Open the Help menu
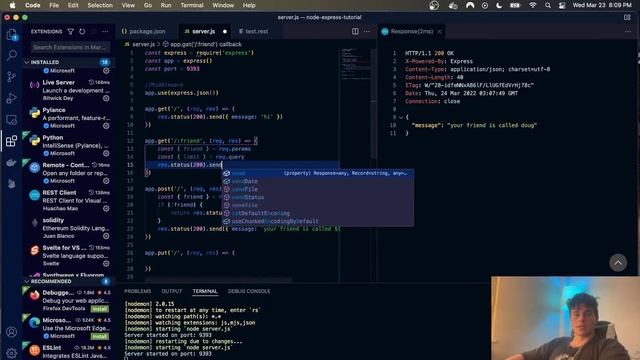The height and width of the screenshot is (360, 640). tap(249, 5)
